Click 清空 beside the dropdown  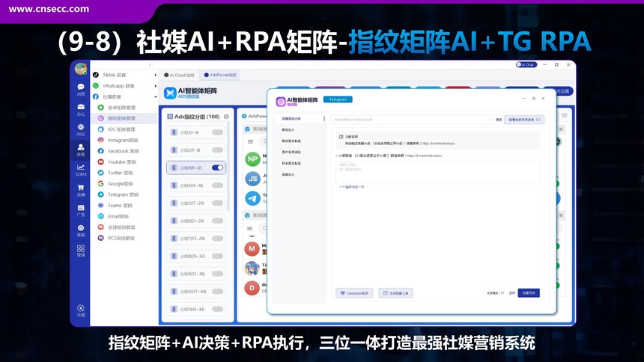point(499,120)
